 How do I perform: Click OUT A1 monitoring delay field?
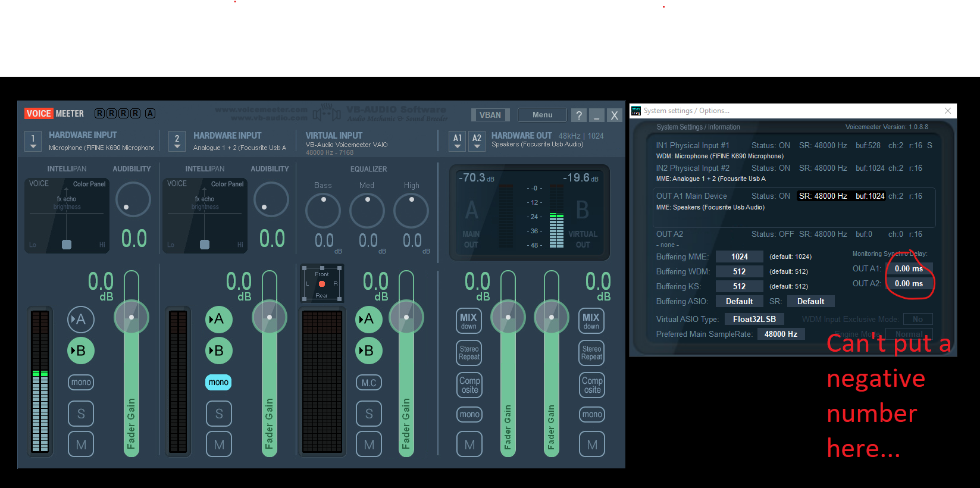click(909, 268)
